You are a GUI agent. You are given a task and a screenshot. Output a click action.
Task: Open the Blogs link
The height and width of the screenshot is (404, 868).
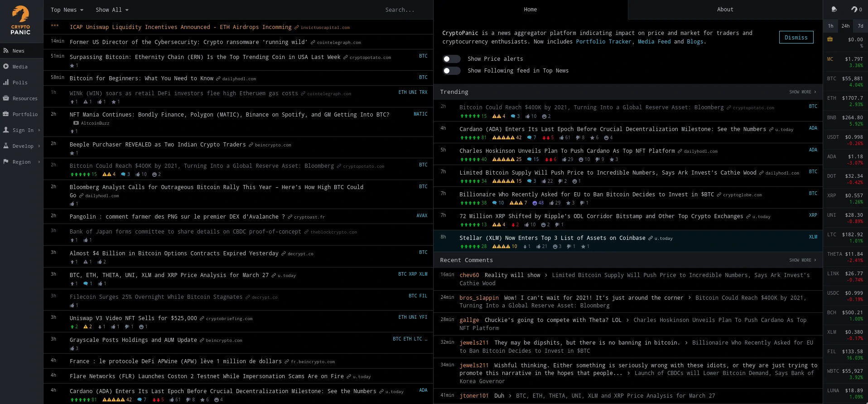click(x=695, y=42)
